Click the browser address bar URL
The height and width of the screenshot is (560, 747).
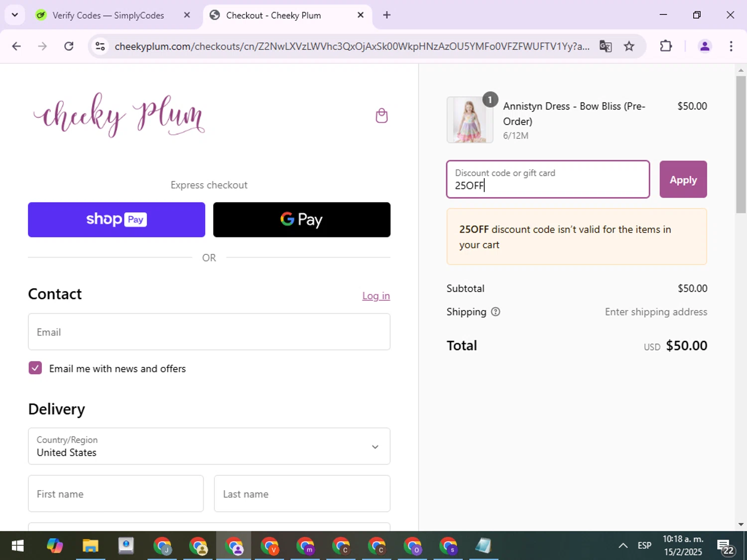click(352, 46)
